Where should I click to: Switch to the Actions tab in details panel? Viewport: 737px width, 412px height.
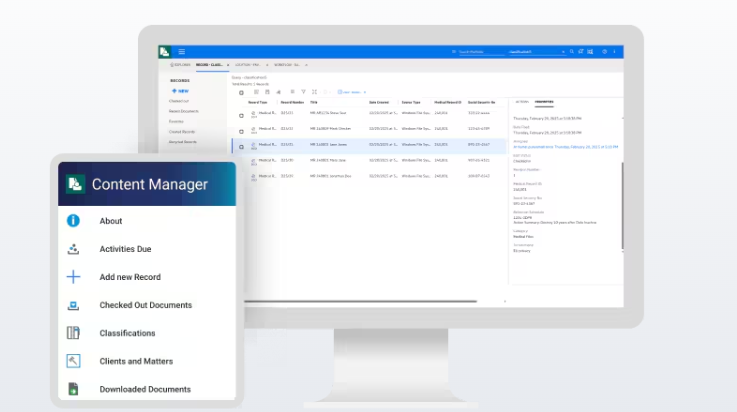[521, 102]
